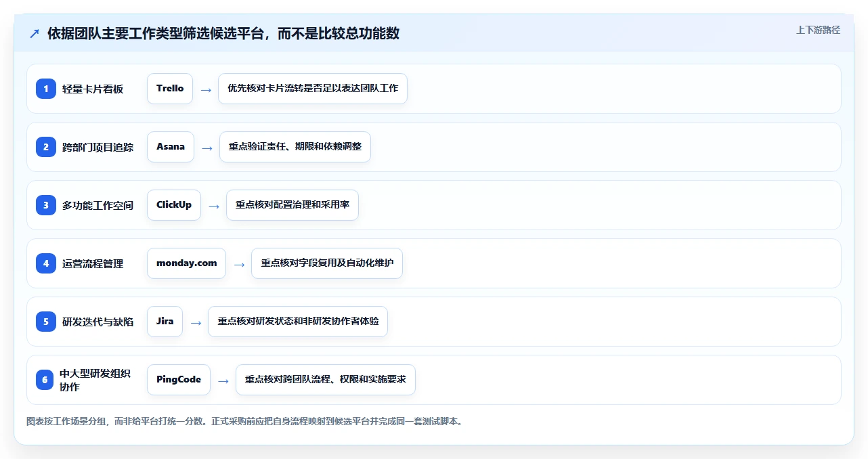Click the Jira platform chip
868x459 pixels.
165,322
